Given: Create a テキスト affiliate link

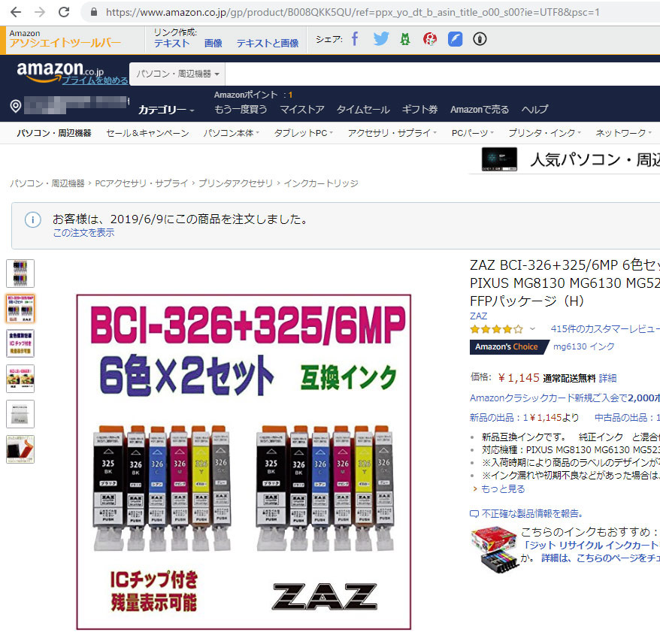Looking at the screenshot, I should point(171,43).
